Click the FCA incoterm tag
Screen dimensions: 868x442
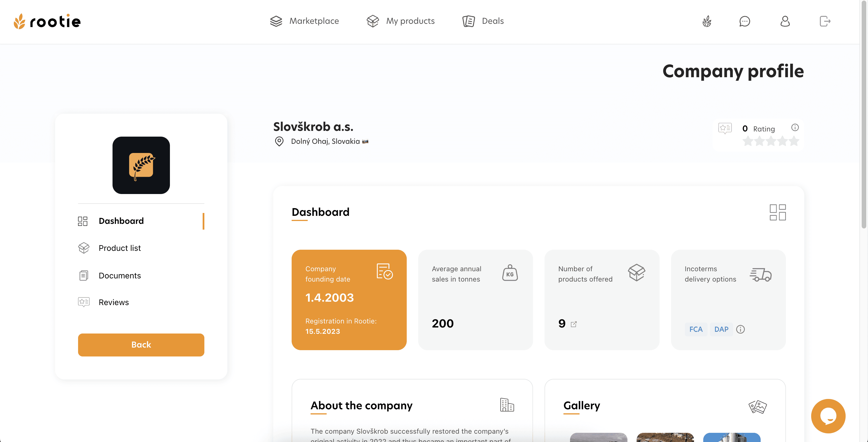[x=696, y=329]
